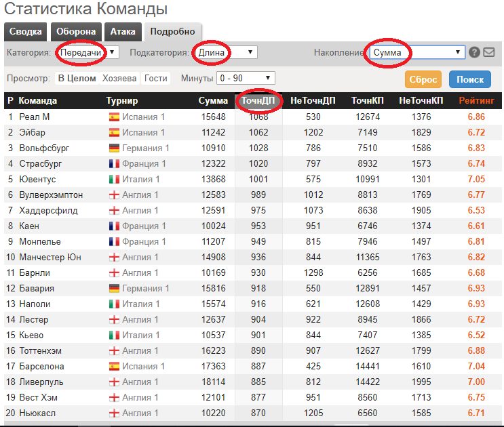Sort by the Рейтинг column header
The width and height of the screenshot is (504, 427).
pyautogui.click(x=476, y=101)
